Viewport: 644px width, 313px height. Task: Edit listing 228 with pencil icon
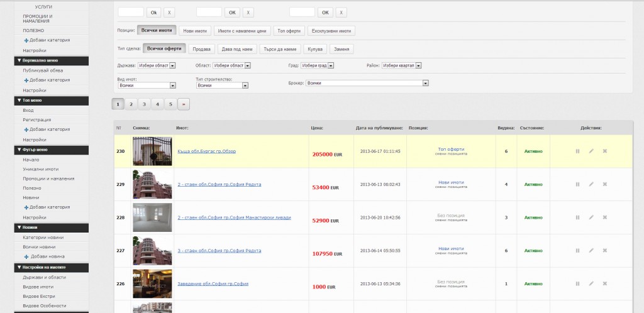[x=591, y=217]
